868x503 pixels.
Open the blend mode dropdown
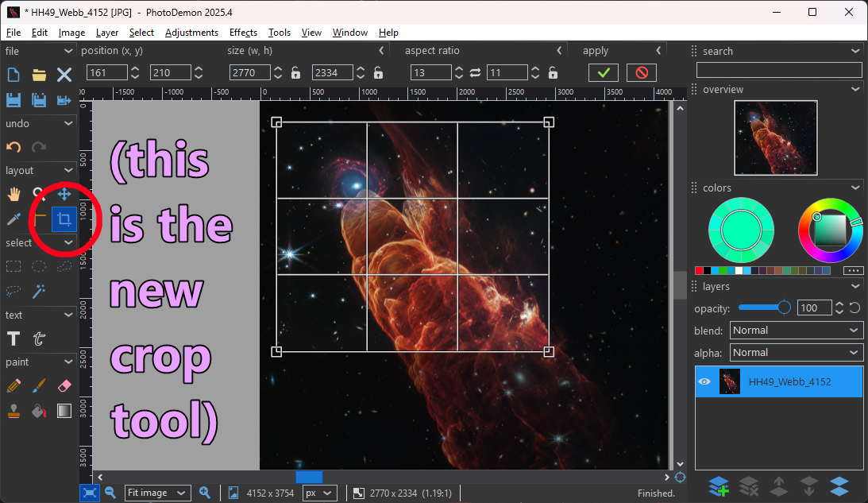pos(796,331)
